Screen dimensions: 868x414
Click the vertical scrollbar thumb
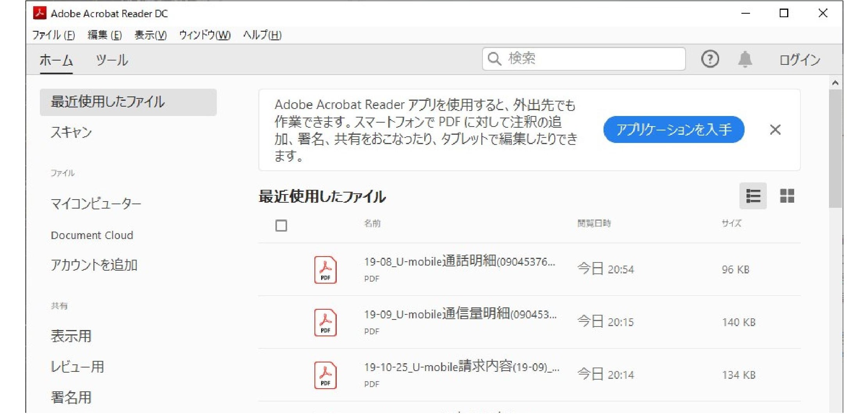(835, 148)
